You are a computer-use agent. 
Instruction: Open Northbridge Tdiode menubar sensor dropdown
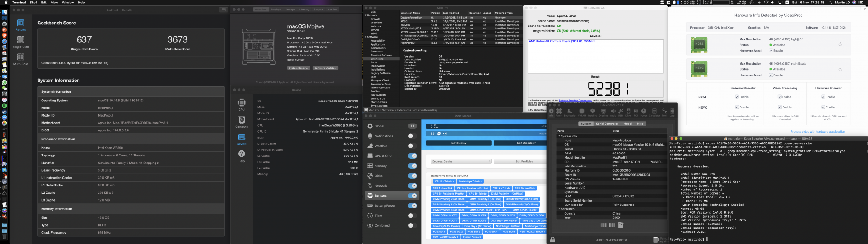(470, 182)
